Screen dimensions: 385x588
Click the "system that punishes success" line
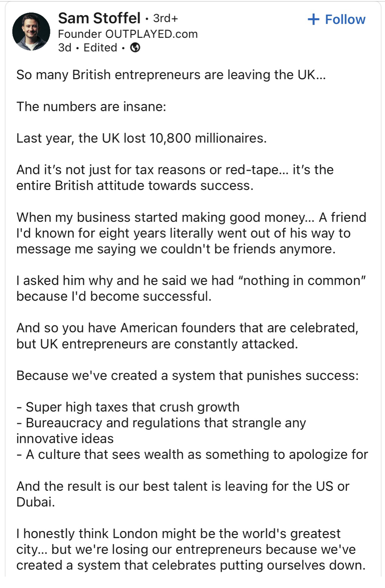point(188,376)
